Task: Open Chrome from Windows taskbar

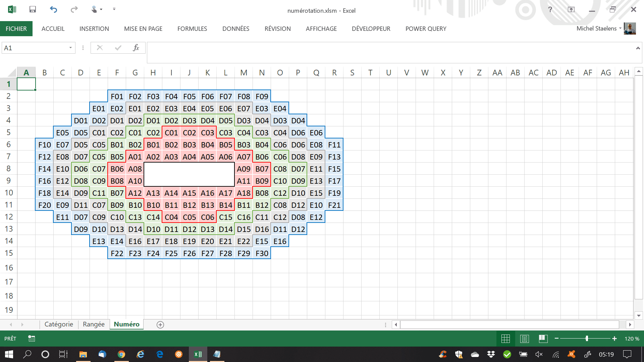Action: (121, 354)
